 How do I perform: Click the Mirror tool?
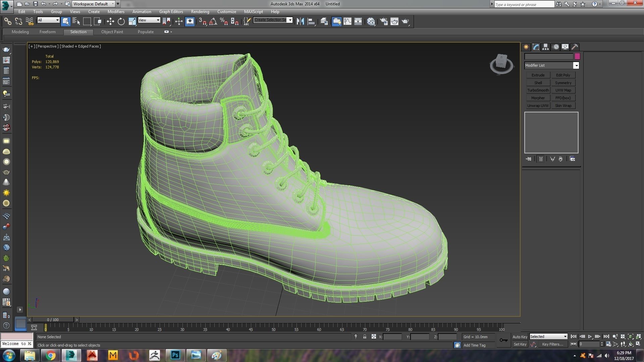pos(300,21)
